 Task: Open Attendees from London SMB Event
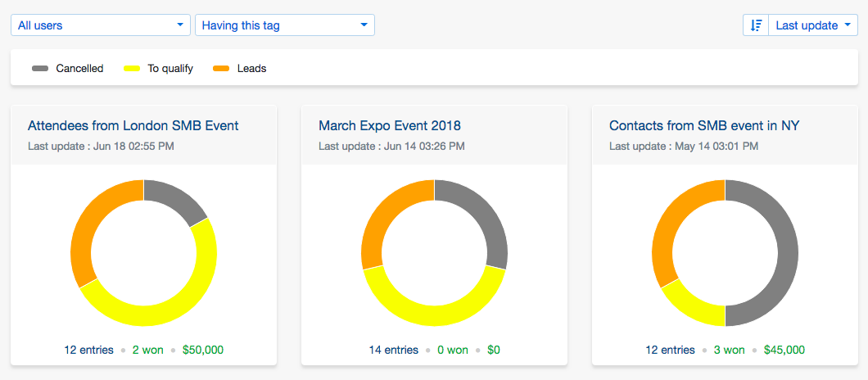(x=133, y=126)
